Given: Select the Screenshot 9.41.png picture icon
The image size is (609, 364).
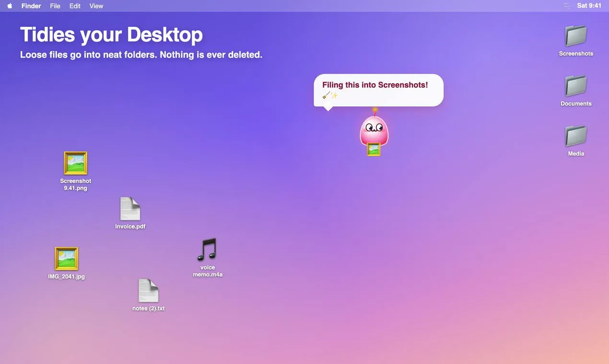Looking at the screenshot, I should pos(76,163).
